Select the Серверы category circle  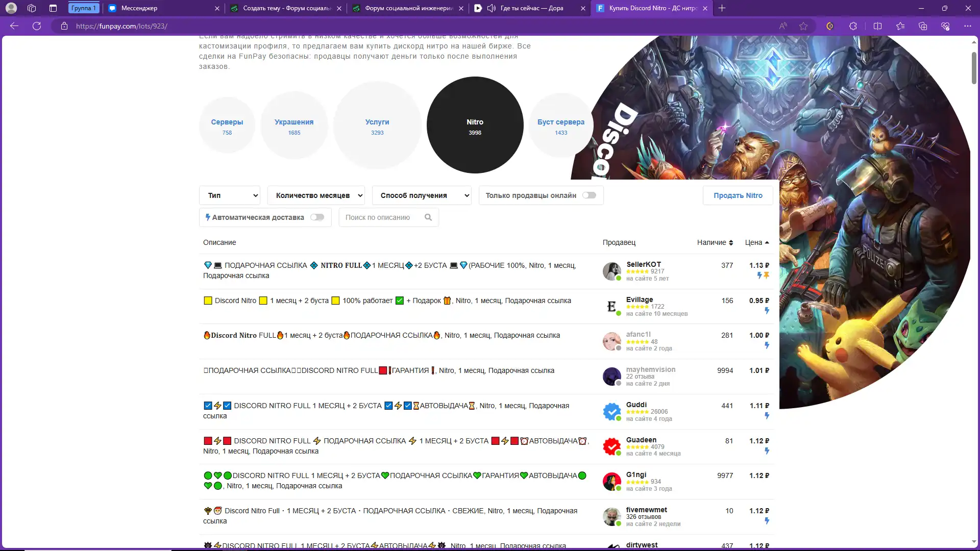(227, 125)
